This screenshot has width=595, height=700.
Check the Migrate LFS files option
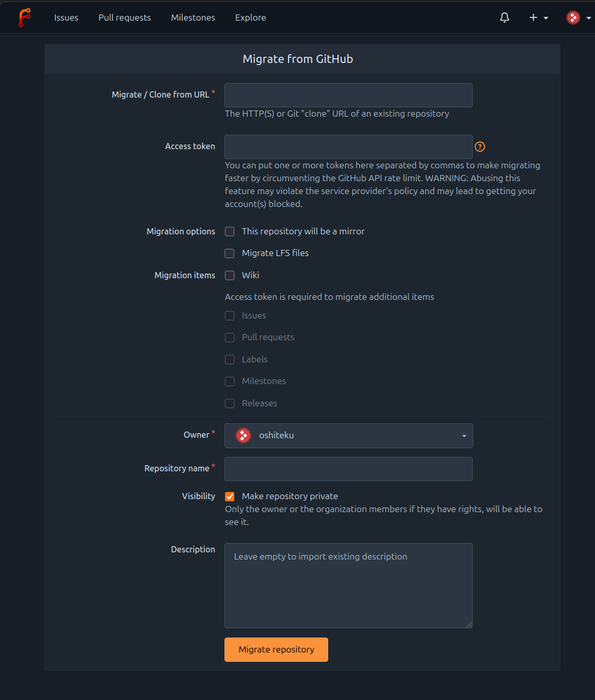point(230,253)
